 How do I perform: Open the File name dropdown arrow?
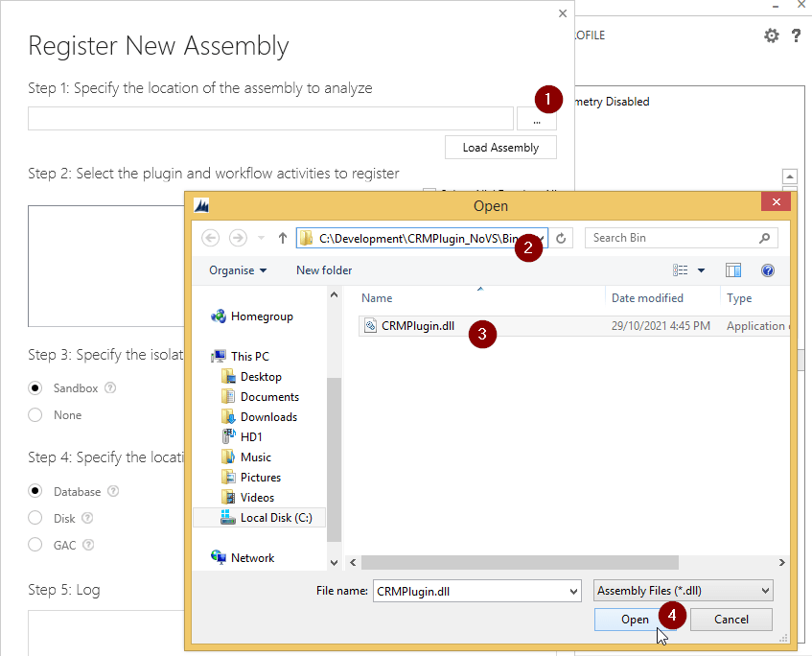pos(573,591)
